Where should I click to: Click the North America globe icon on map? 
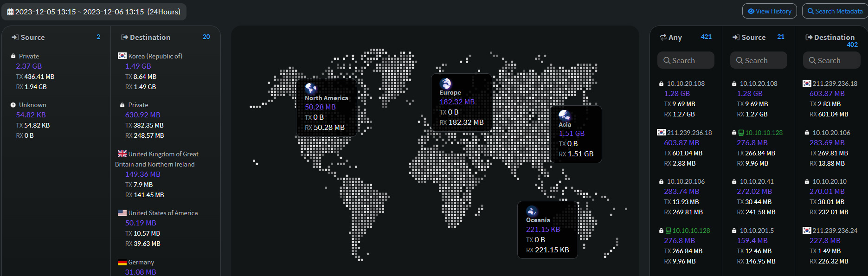310,88
